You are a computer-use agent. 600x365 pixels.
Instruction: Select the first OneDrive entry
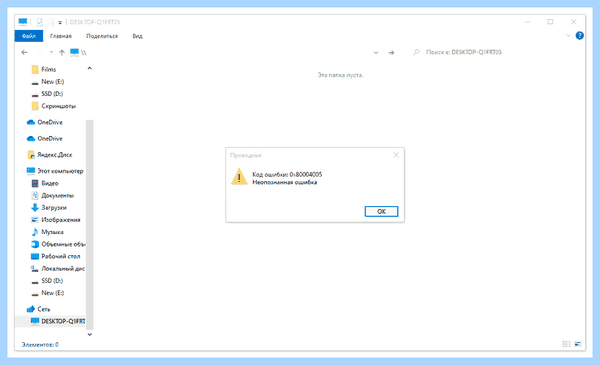(x=50, y=122)
